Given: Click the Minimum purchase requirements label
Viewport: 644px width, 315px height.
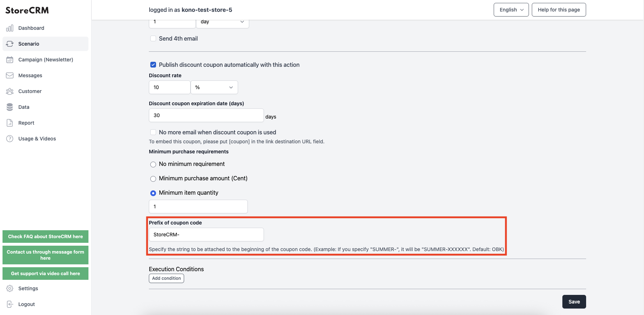Looking at the screenshot, I should click(189, 152).
